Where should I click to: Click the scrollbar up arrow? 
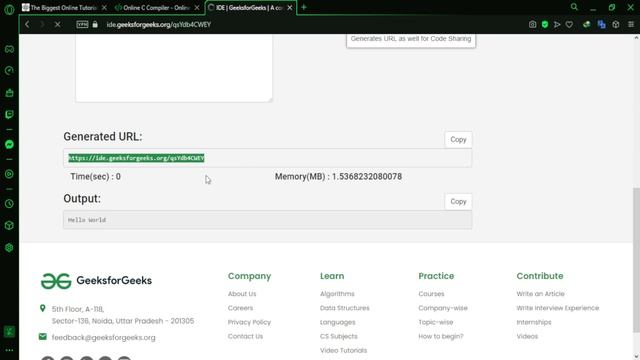636,38
